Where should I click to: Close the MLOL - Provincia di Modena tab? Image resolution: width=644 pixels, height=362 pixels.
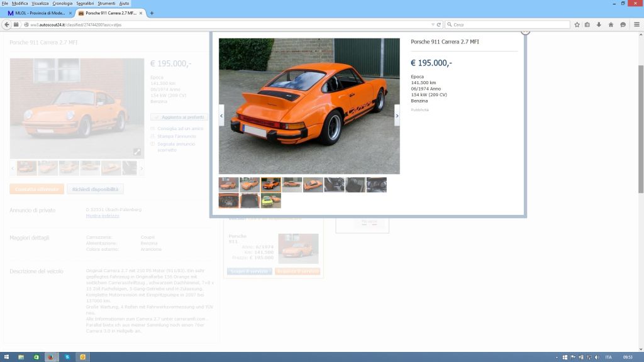tap(70, 13)
